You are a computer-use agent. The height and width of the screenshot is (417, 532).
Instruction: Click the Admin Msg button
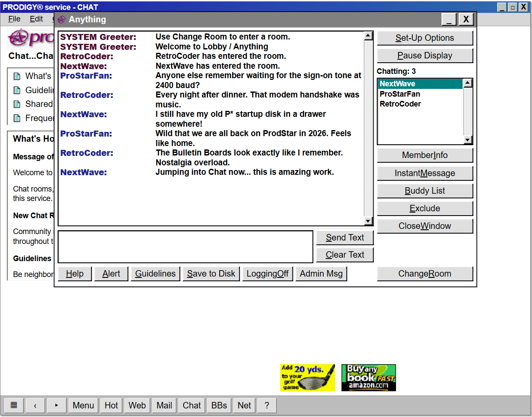coord(321,274)
